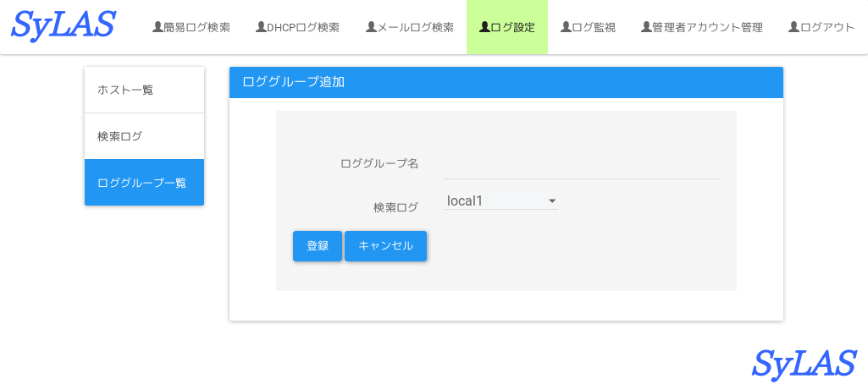Select the ログ設定 menu item
868x390 pixels.
[507, 27]
